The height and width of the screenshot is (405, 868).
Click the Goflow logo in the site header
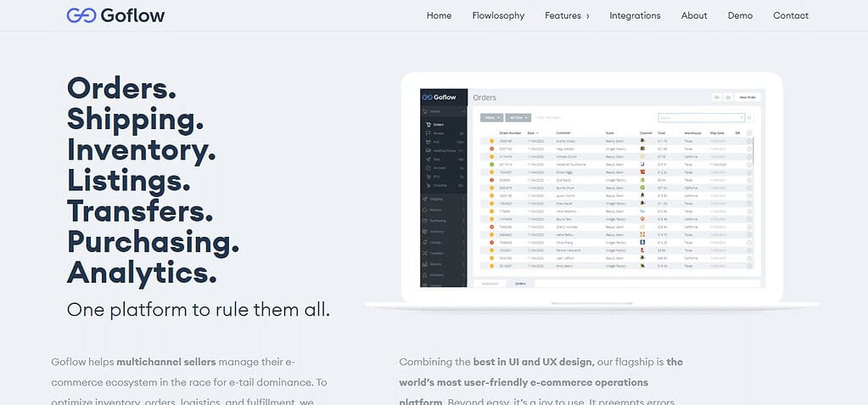click(x=115, y=15)
